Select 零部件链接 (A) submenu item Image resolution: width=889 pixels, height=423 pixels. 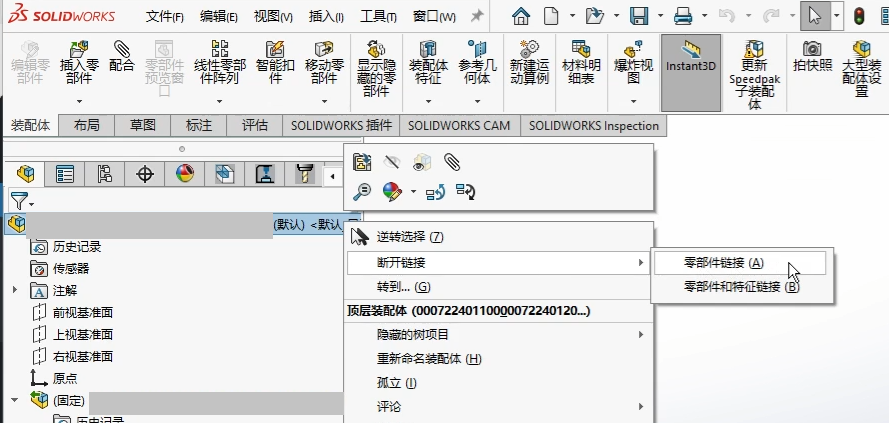pyautogui.click(x=740, y=263)
